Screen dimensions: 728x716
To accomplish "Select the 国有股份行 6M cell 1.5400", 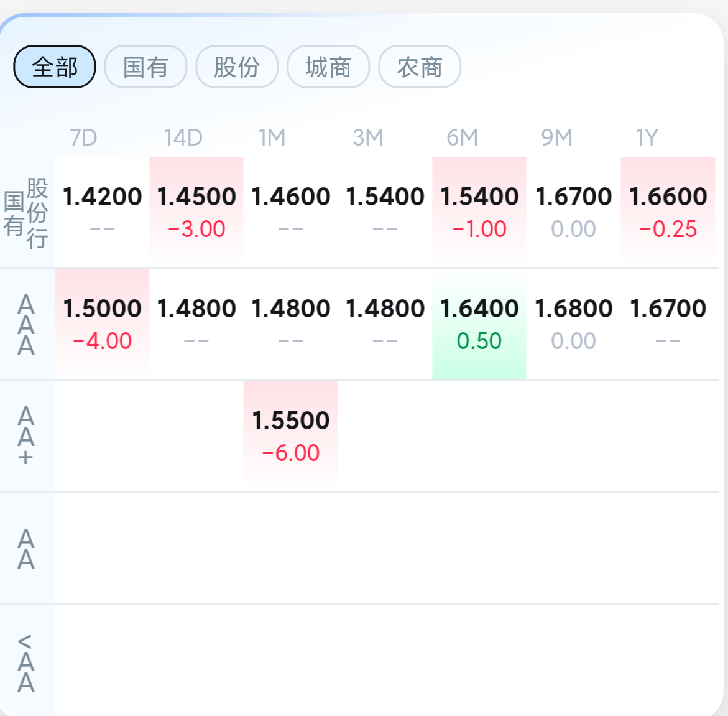I will coord(479,212).
